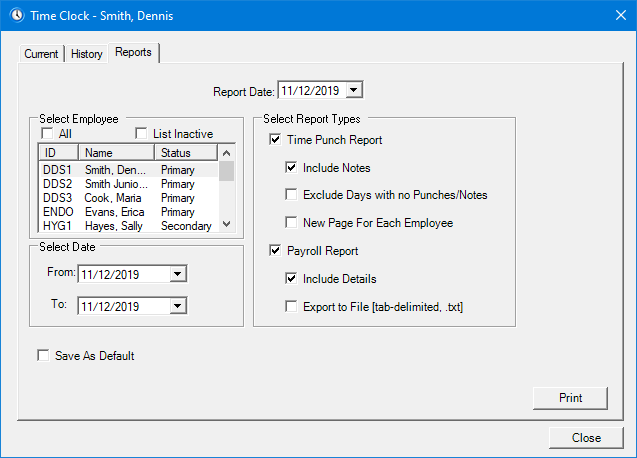Open the History tab
Screen dimensions: 637x458
(x=87, y=54)
